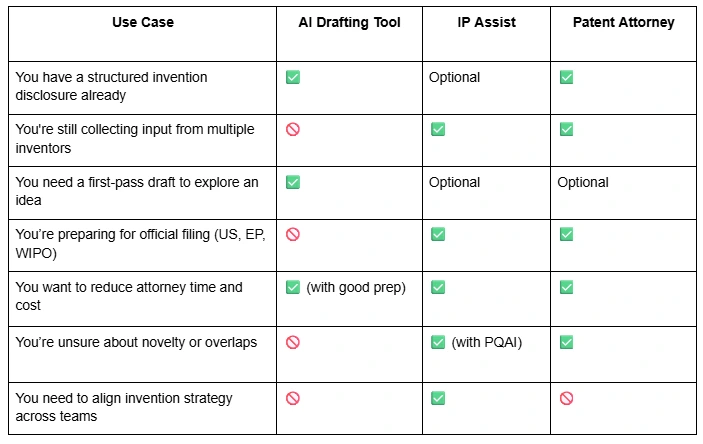This screenshot has width=703, height=444.
Task: Click the Patent Attorney prohibited icon for aligning strategy
Action: click(566, 398)
